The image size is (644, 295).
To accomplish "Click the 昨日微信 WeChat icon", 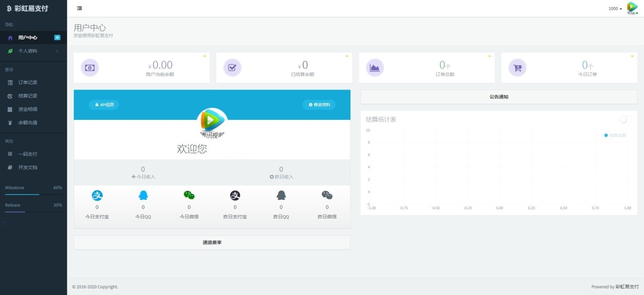I will click(327, 196).
